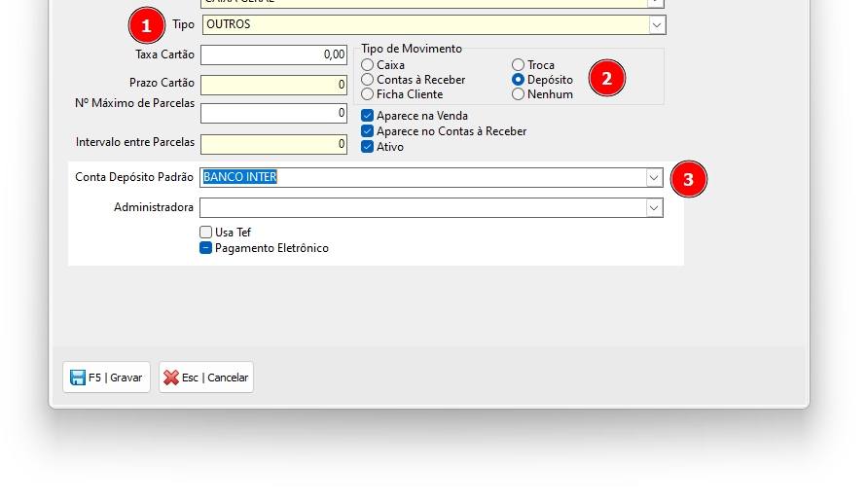Open the Administradora dropdown list
Viewport: 867px width, 504px height.
[x=654, y=208]
